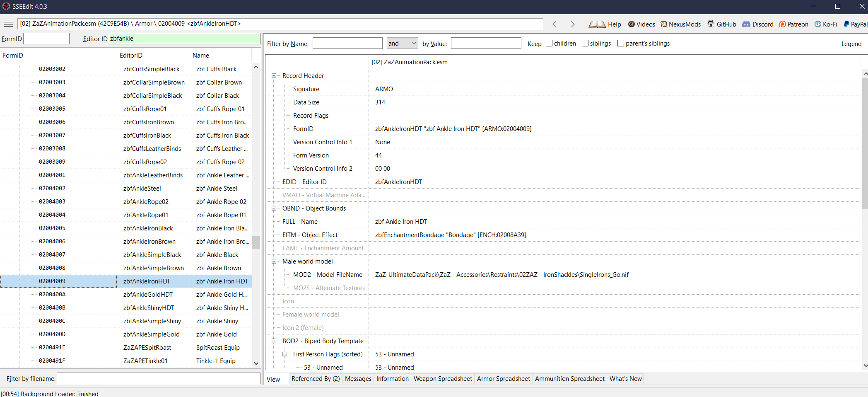868x397 pixels.
Task: Switch to the Weapon Spreadsheet tab
Action: click(x=443, y=379)
